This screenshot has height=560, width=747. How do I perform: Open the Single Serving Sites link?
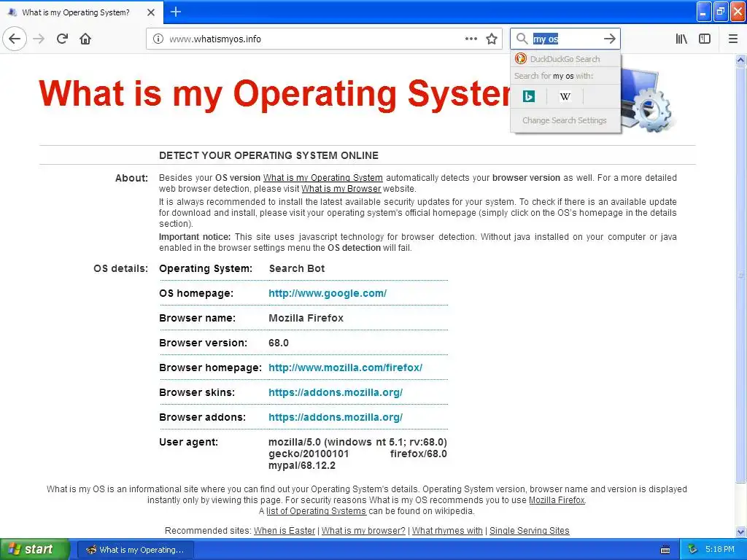pyautogui.click(x=530, y=531)
